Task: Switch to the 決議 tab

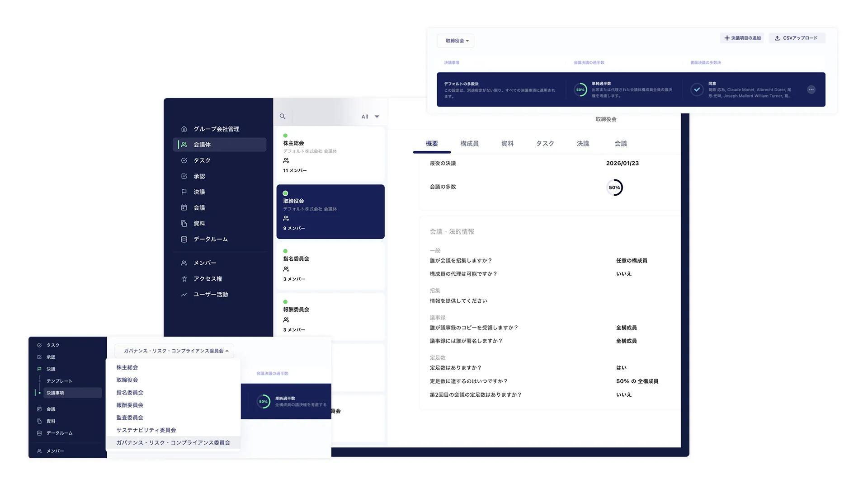Action: coord(583,144)
